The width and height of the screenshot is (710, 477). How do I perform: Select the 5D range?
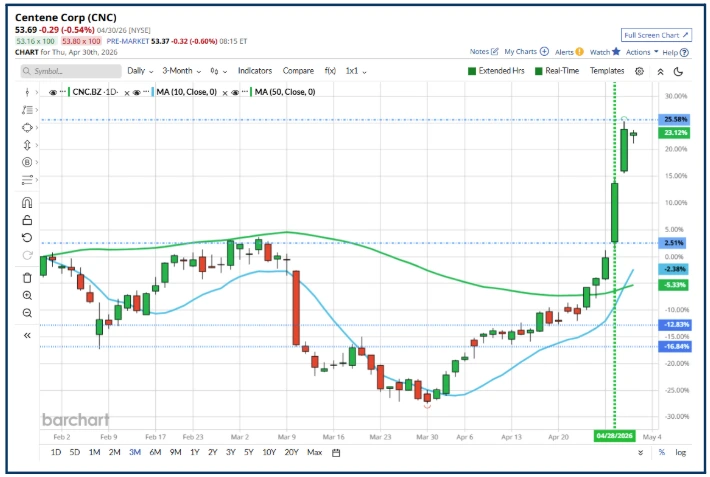75,452
